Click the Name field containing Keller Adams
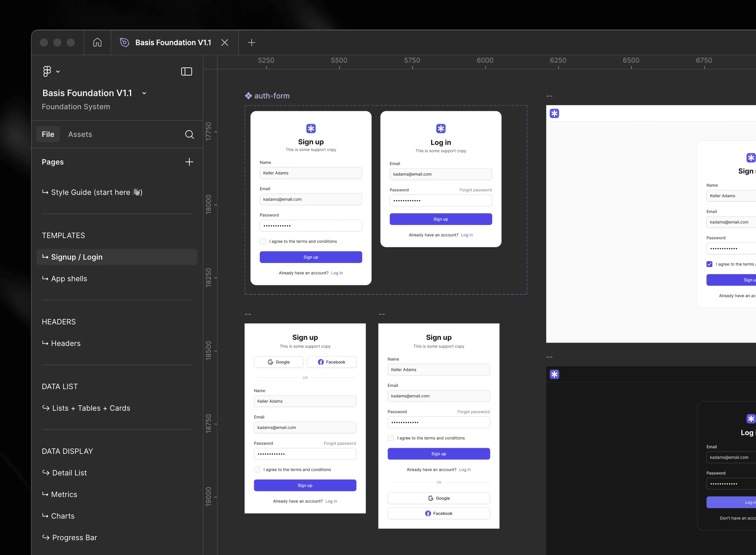Screen dimensions: 756x555 coord(311,173)
